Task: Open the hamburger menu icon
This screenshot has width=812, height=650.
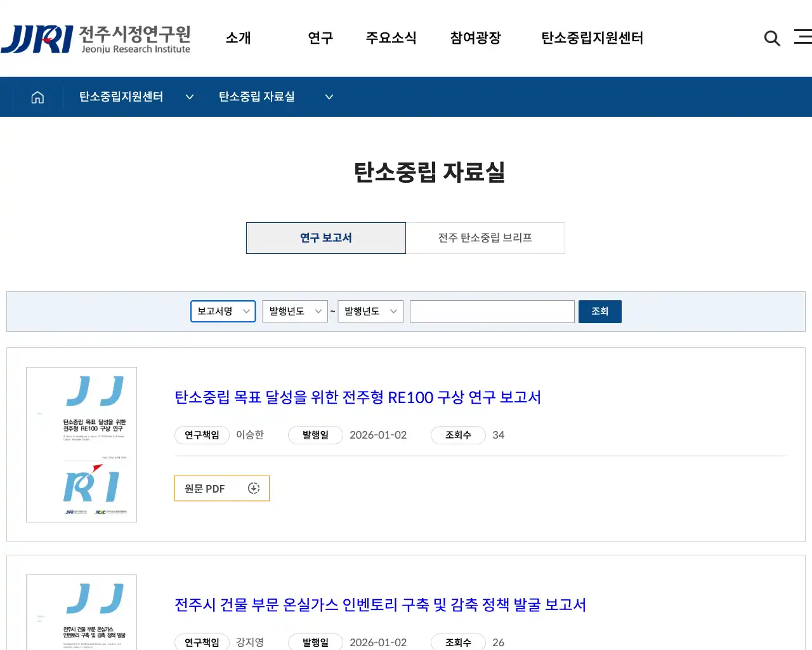Action: pos(803,37)
